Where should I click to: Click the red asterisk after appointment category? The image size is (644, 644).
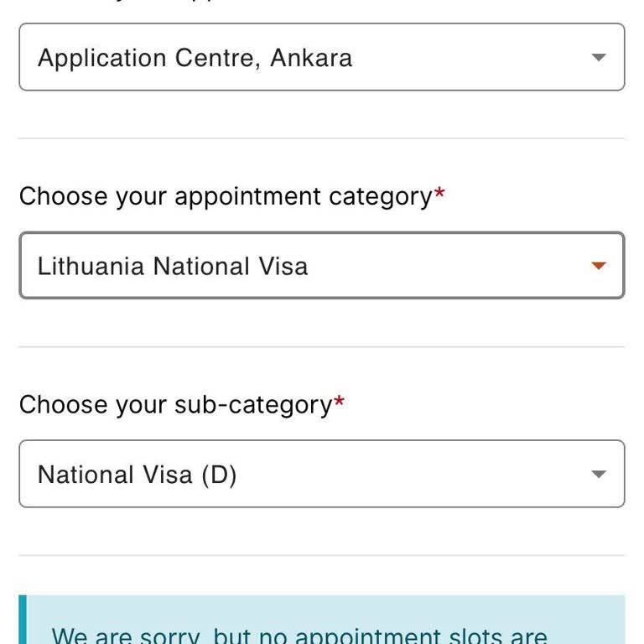(x=439, y=195)
